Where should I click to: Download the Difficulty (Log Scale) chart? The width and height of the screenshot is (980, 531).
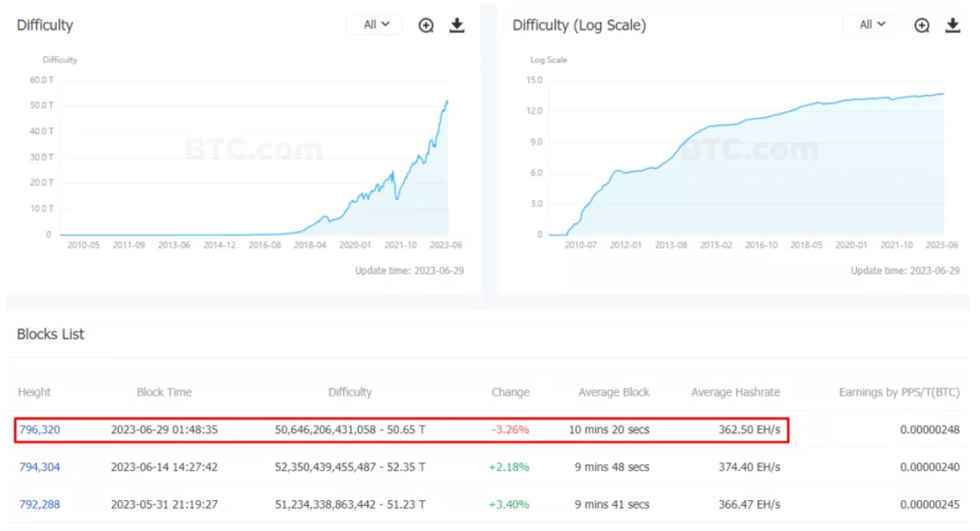[x=952, y=25]
